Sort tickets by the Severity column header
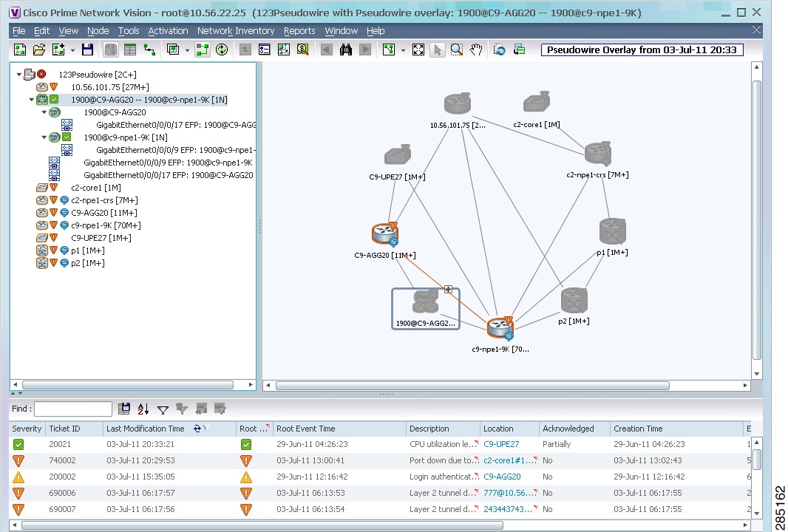Viewport: 788px width, 532px height. (x=27, y=429)
